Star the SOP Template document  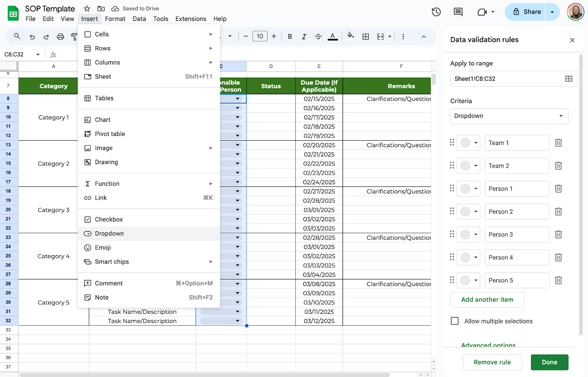87,8
